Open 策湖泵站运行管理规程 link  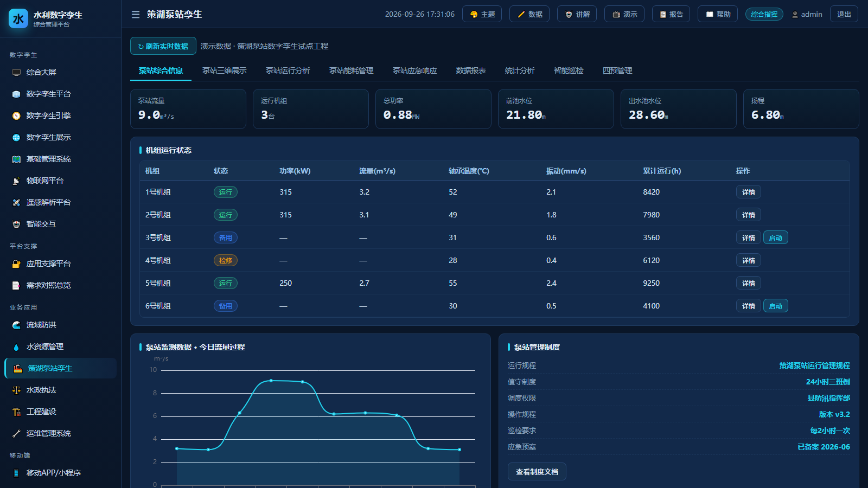(x=814, y=365)
